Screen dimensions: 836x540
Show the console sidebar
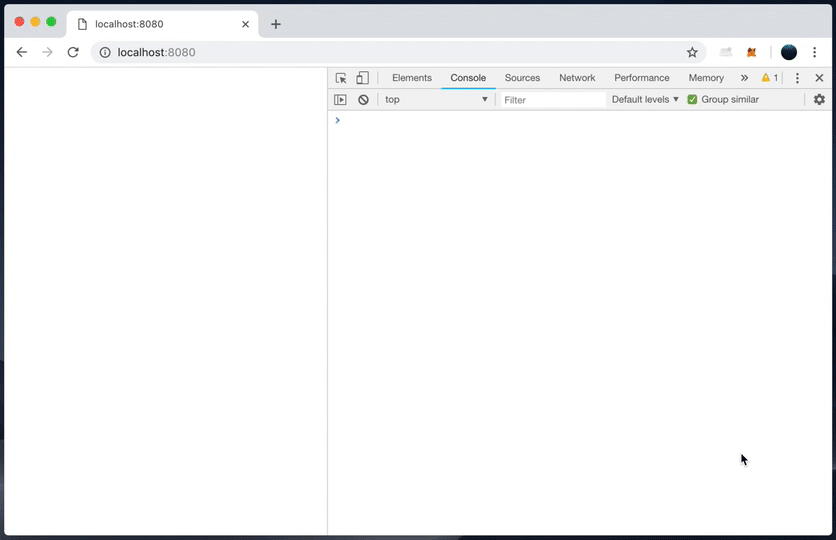[x=340, y=100]
